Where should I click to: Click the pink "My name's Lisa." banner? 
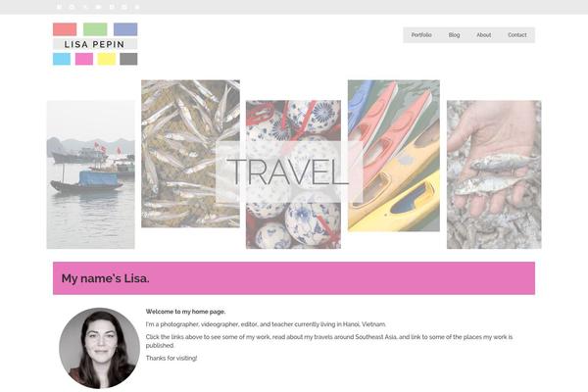pos(294,278)
